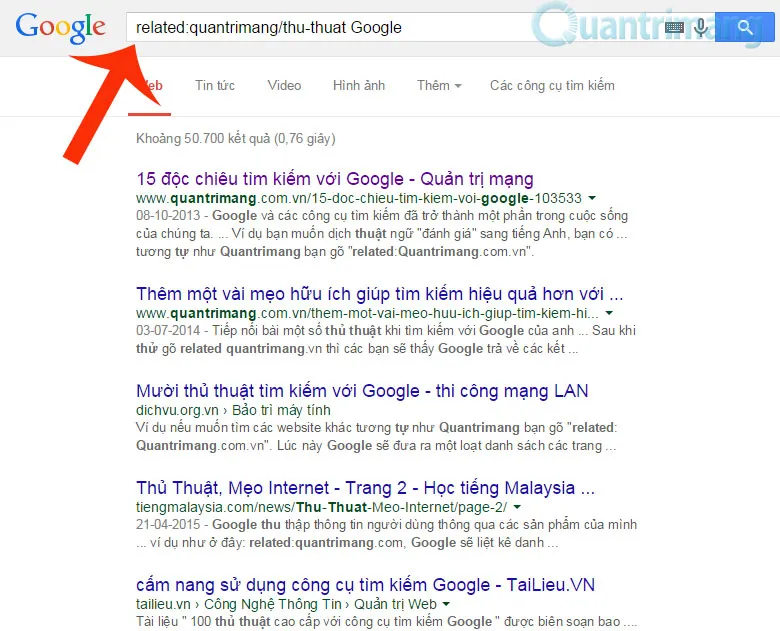The width and height of the screenshot is (780, 631).
Task: Click the dichvu.org.vn Bảo trì máy tính breadcrumb
Action: click(x=233, y=410)
